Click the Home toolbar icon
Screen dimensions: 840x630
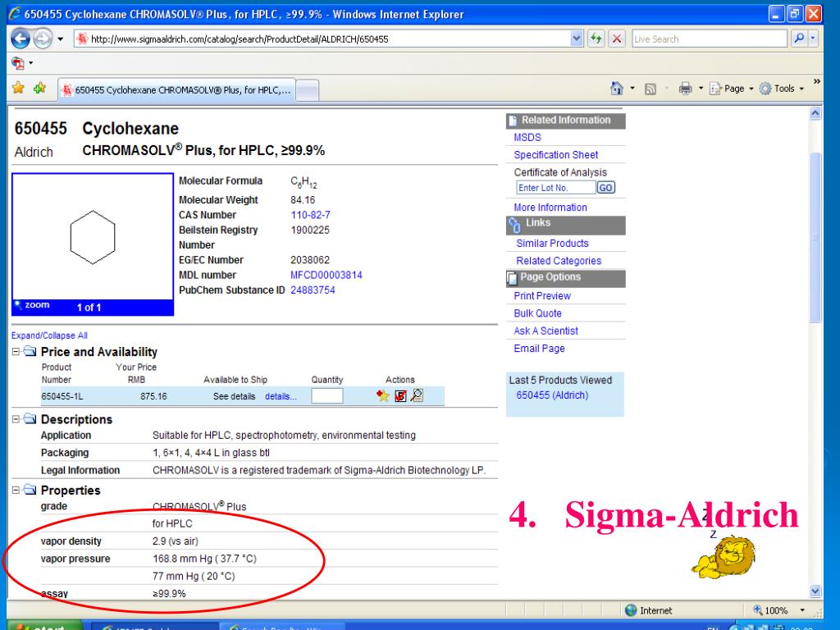(617, 89)
